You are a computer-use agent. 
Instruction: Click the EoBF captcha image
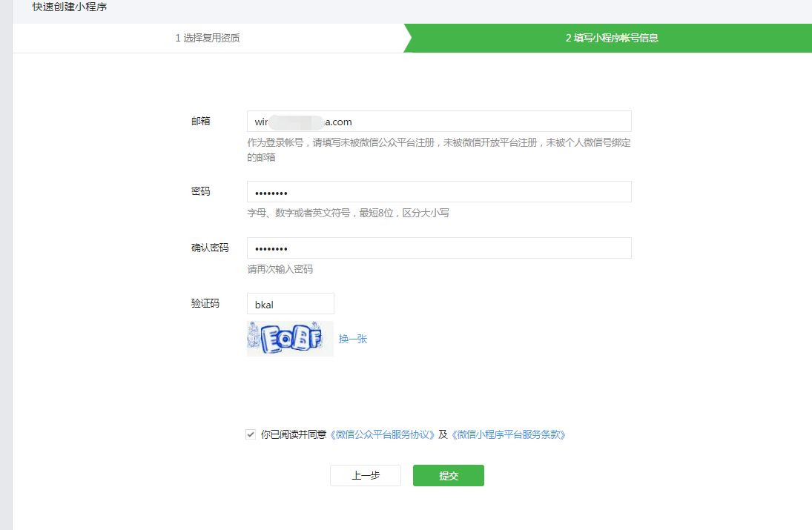pos(290,339)
